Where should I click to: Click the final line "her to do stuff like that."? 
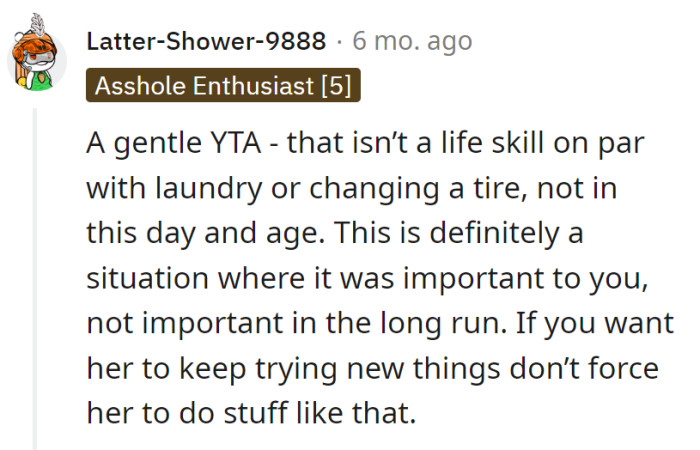(249, 414)
